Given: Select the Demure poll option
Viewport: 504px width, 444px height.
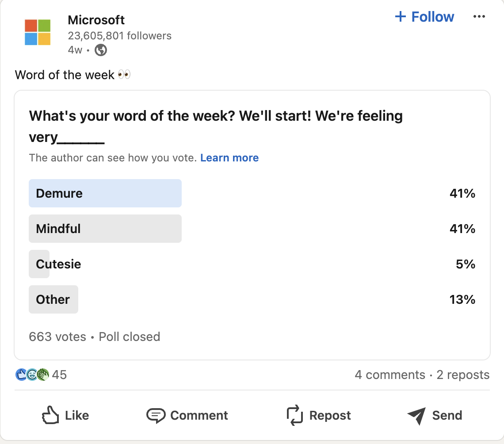Looking at the screenshot, I should [105, 193].
